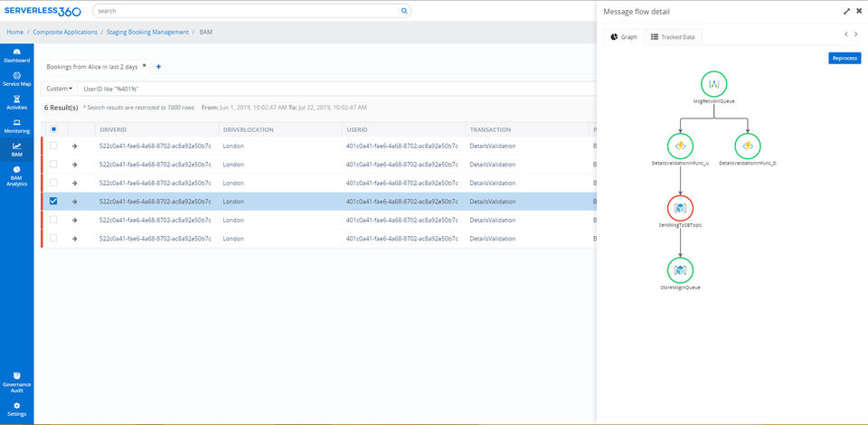Click the Reprocess button
868x425 pixels.
coord(844,58)
